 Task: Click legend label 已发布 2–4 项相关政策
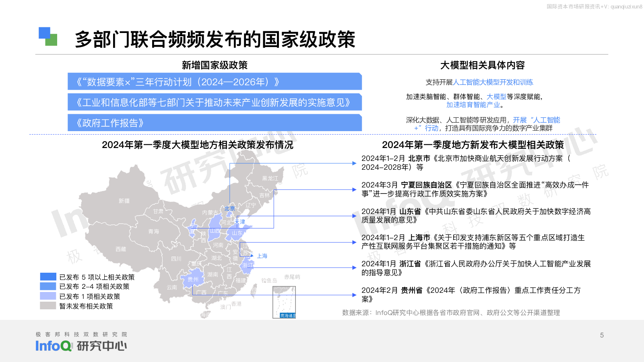point(95,286)
